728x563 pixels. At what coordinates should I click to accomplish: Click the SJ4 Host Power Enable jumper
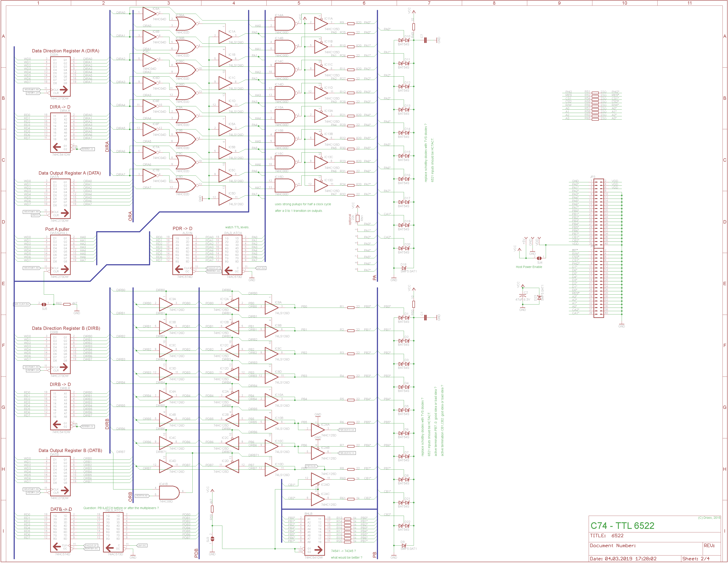(539, 258)
